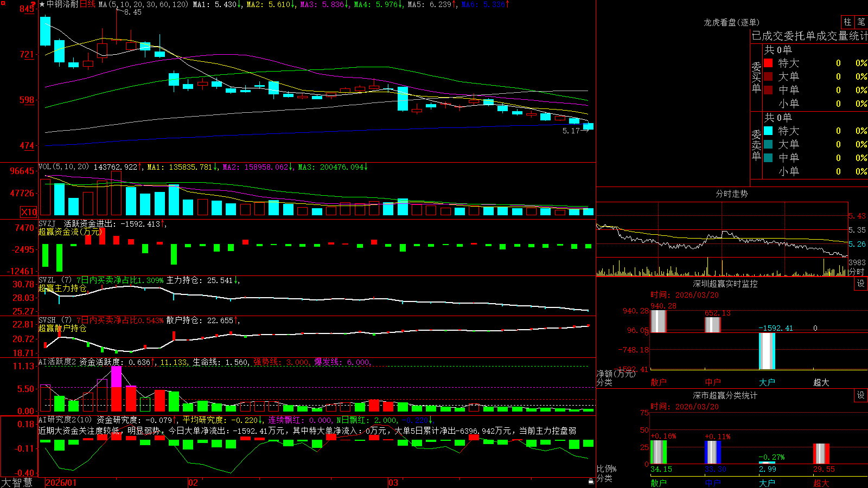The height and width of the screenshot is (488, 868).
Task: Open MA(5,10,20,30,60,120) indicator parameters
Action: [143, 4]
